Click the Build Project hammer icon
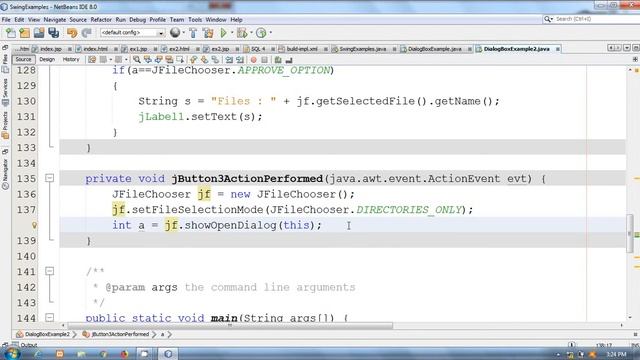The image size is (640, 360). (x=193, y=33)
